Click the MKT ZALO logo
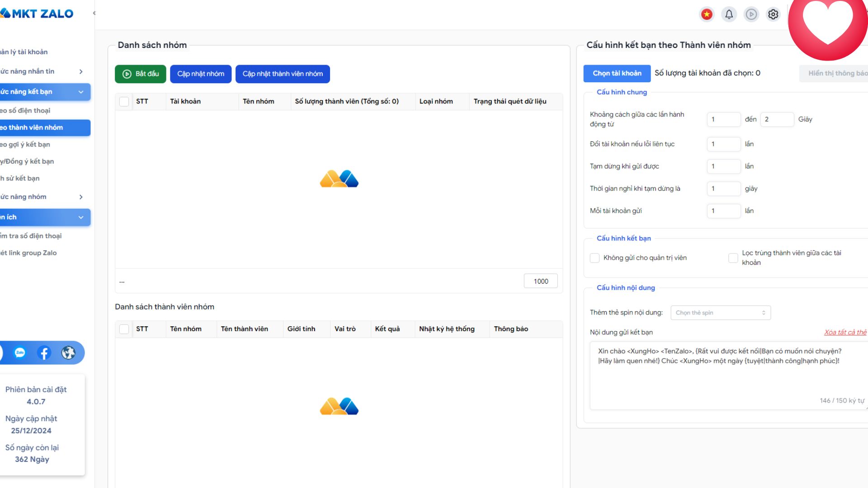 (x=37, y=14)
